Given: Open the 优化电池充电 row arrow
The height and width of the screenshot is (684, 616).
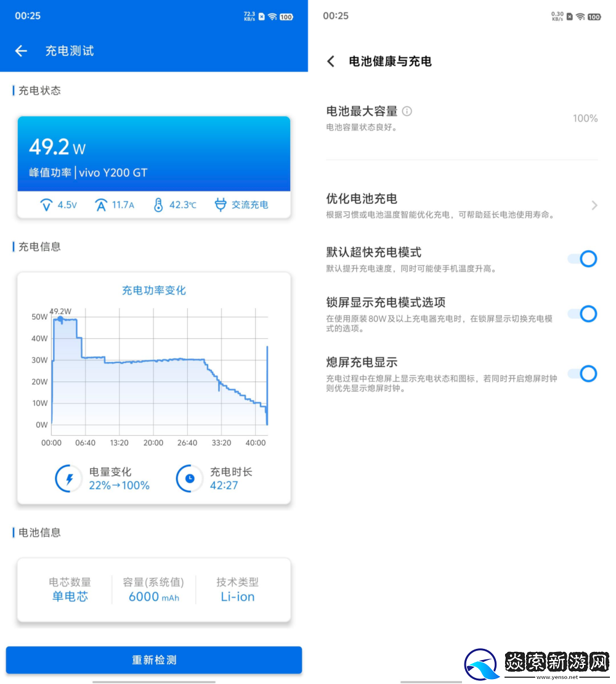Looking at the screenshot, I should pos(594,206).
